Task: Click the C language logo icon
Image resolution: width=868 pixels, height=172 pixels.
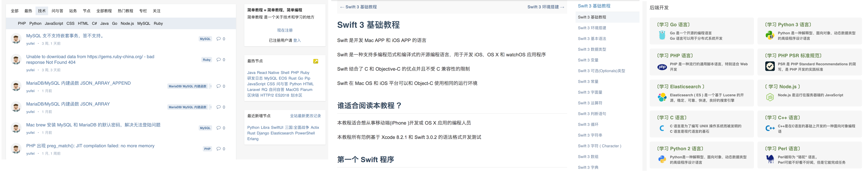Action: pyautogui.click(x=662, y=128)
